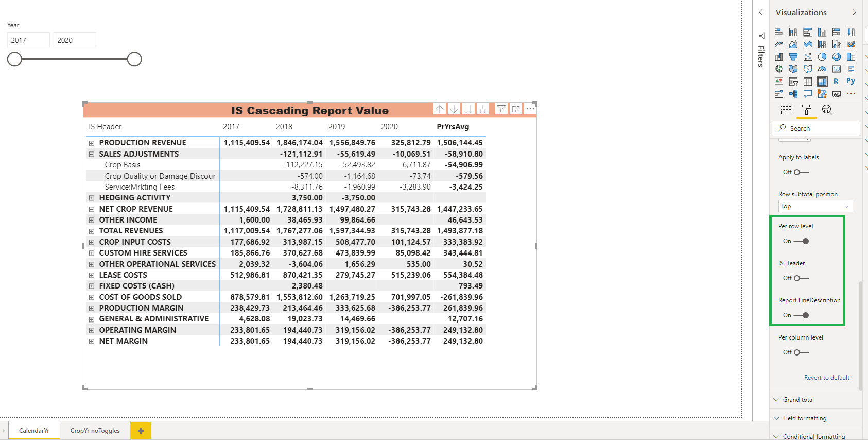This screenshot has height=440, width=868.
Task: Pick the Funnel chart visualization
Action: (x=793, y=57)
